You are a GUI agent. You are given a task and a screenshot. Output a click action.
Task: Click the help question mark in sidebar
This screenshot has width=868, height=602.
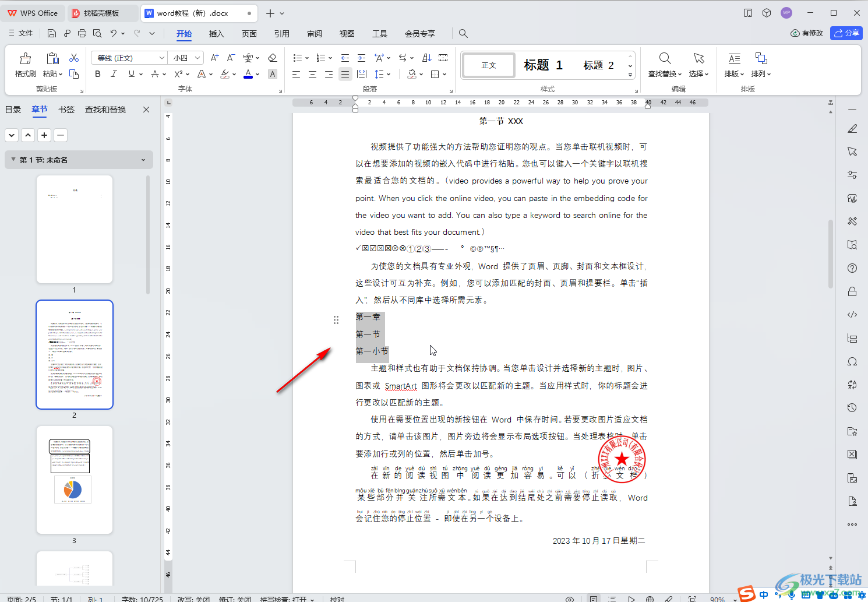pos(852,268)
